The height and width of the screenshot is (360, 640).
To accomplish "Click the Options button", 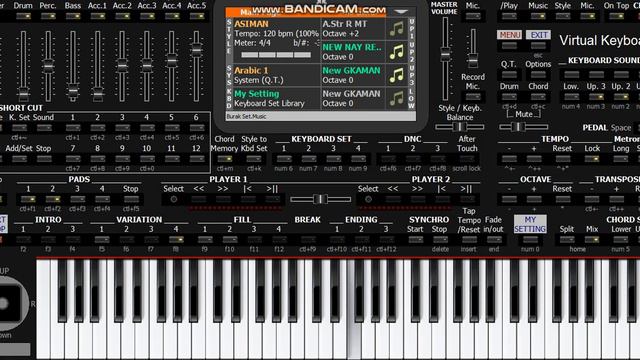I will tap(538, 75).
